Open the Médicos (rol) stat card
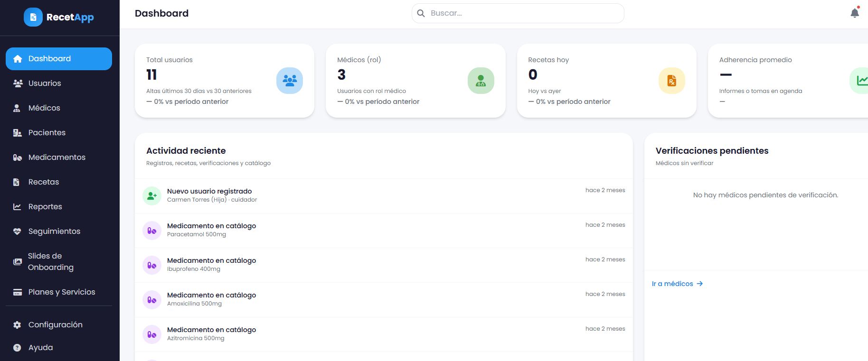 click(415, 81)
